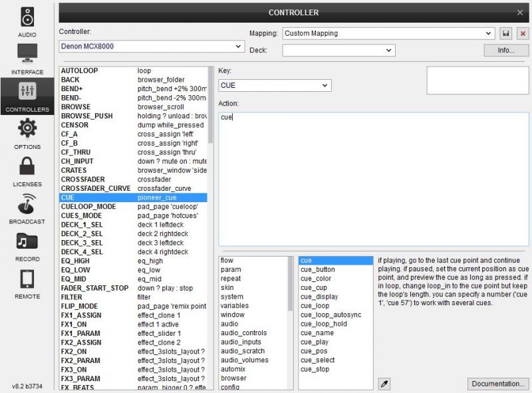Select the EQ_HIGH key mapping row
532x393 pixels.
(x=133, y=261)
